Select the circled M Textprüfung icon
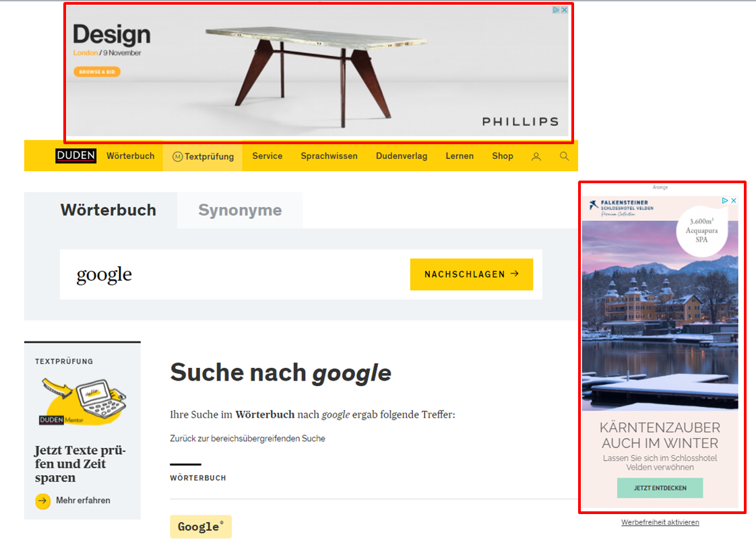Screen dimensions: 756x541 coord(179,156)
